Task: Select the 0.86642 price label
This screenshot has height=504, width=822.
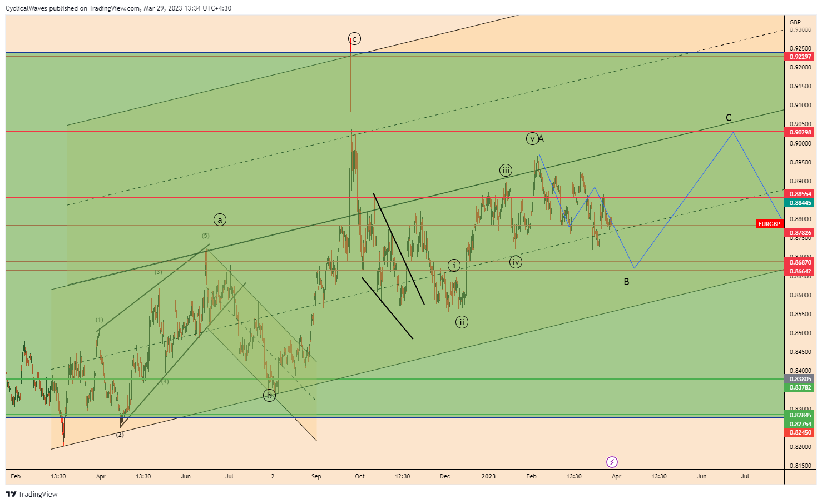Action: [x=800, y=271]
